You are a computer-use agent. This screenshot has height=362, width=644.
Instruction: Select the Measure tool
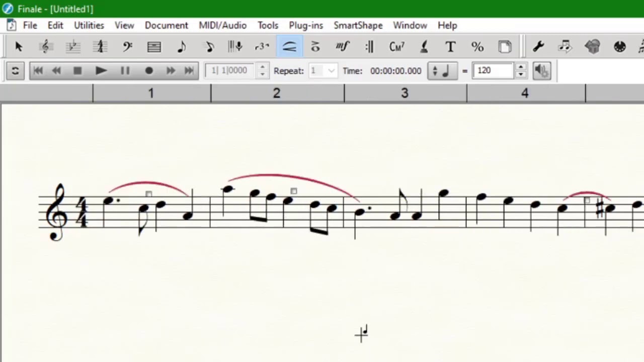coord(154,47)
